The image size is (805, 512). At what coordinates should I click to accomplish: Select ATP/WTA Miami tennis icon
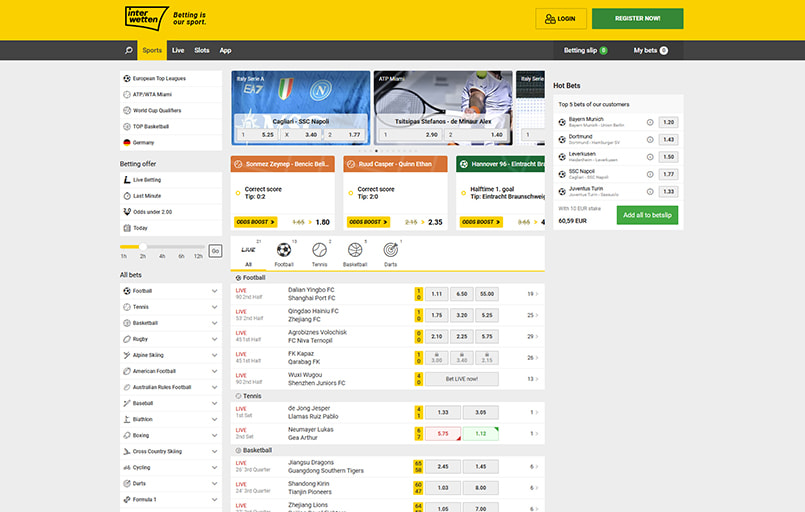pyautogui.click(x=127, y=94)
